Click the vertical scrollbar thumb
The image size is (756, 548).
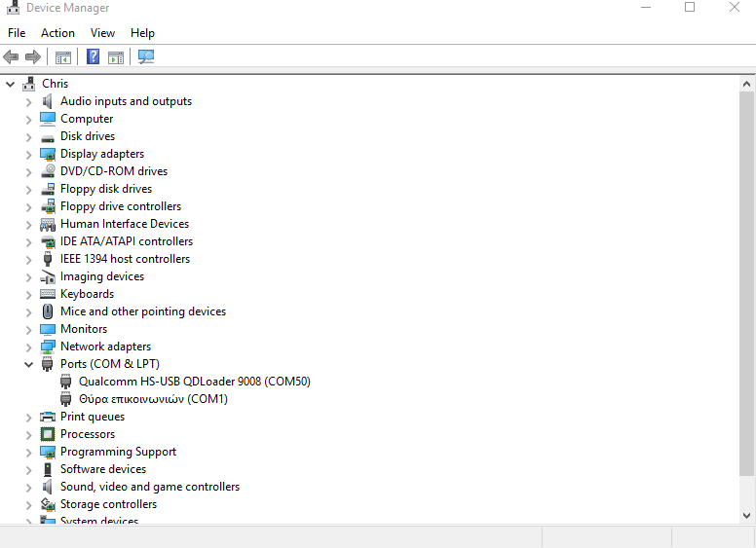746,283
